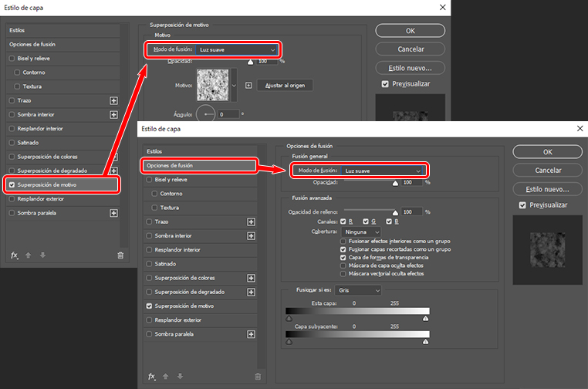Click the new preset icon beside Motivo thumbnail
Viewport: 588px width, 389px height.
tap(248, 85)
